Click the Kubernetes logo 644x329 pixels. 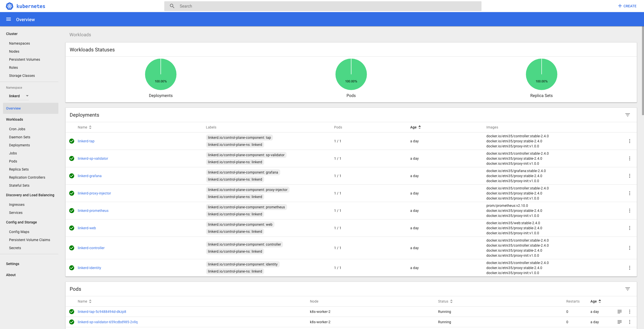9,6
